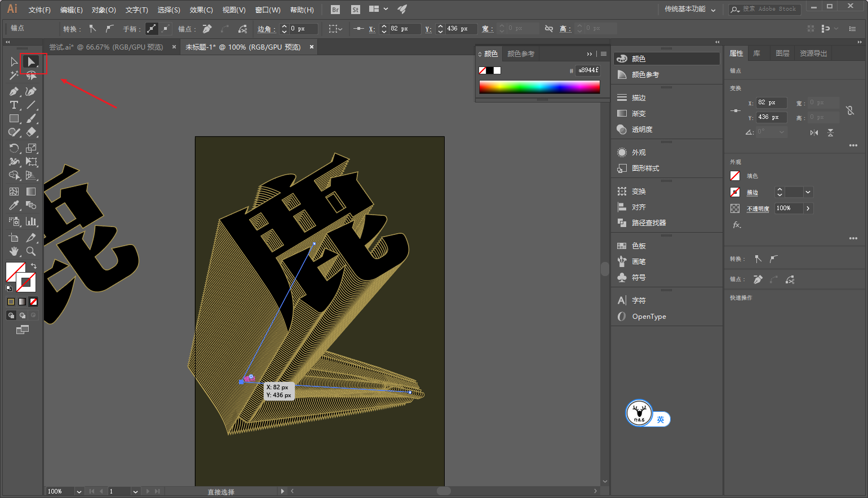Viewport: 868px width, 498px height.
Task: Switch paint mode to Gradient in toolbox
Action: (22, 302)
